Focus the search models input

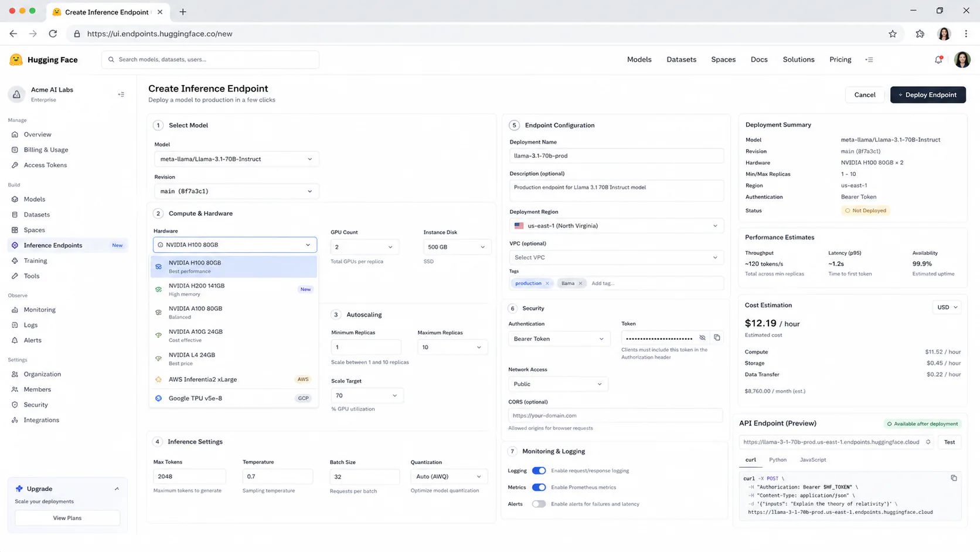click(210, 60)
